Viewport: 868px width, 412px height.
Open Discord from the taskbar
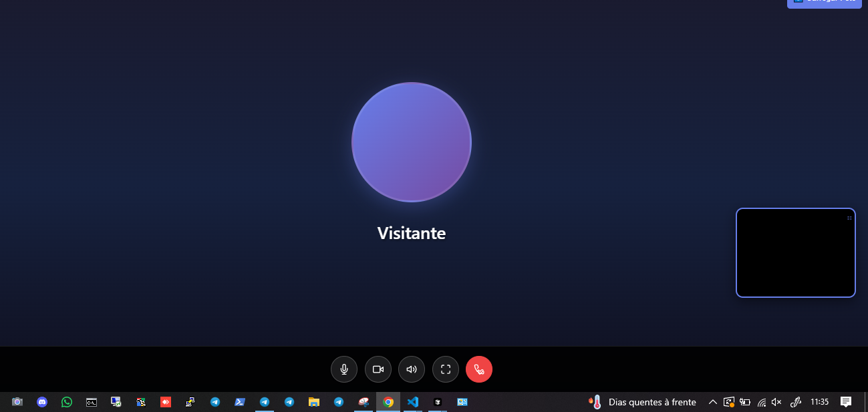tap(41, 402)
